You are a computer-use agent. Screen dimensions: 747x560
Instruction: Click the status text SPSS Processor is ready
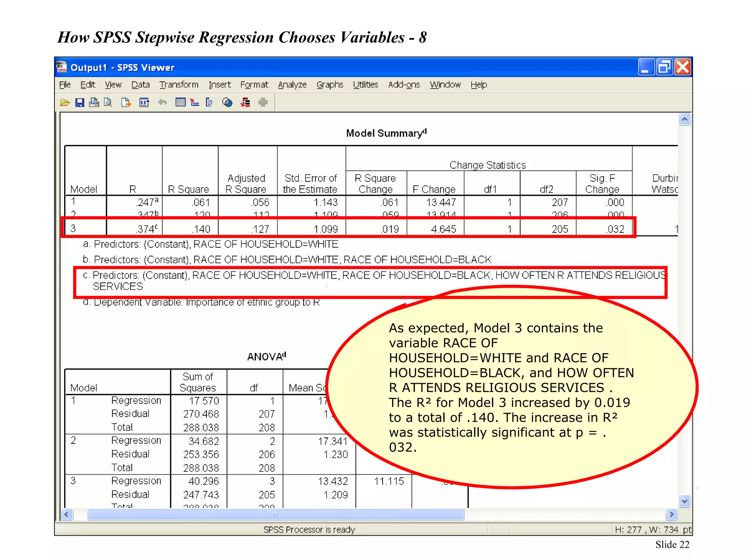coord(309,529)
